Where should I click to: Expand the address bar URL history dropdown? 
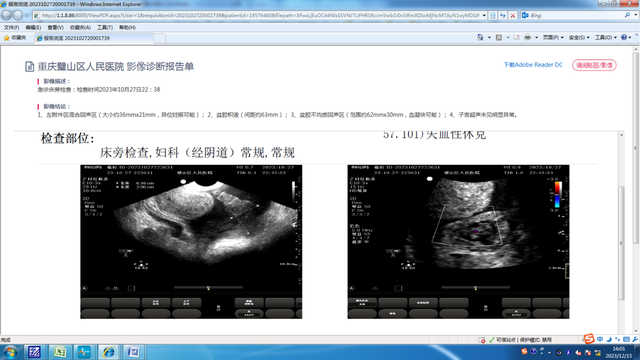point(484,16)
